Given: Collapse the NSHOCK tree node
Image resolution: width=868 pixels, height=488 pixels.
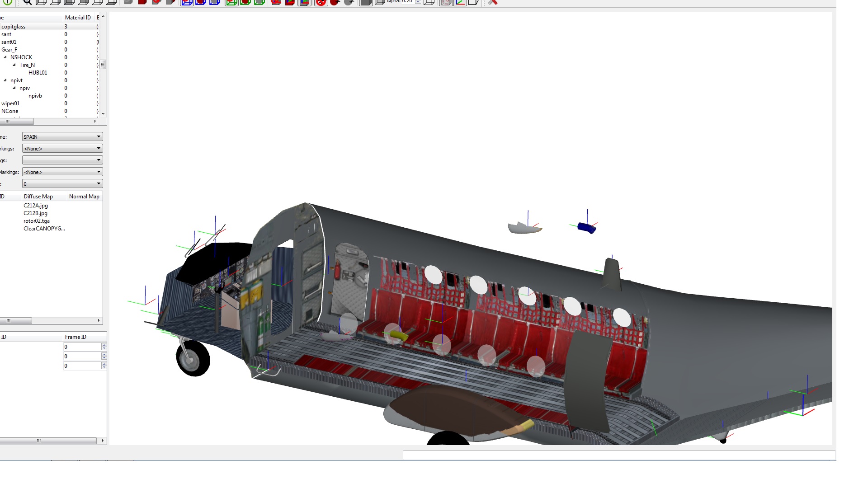Looking at the screenshot, I should [5, 57].
